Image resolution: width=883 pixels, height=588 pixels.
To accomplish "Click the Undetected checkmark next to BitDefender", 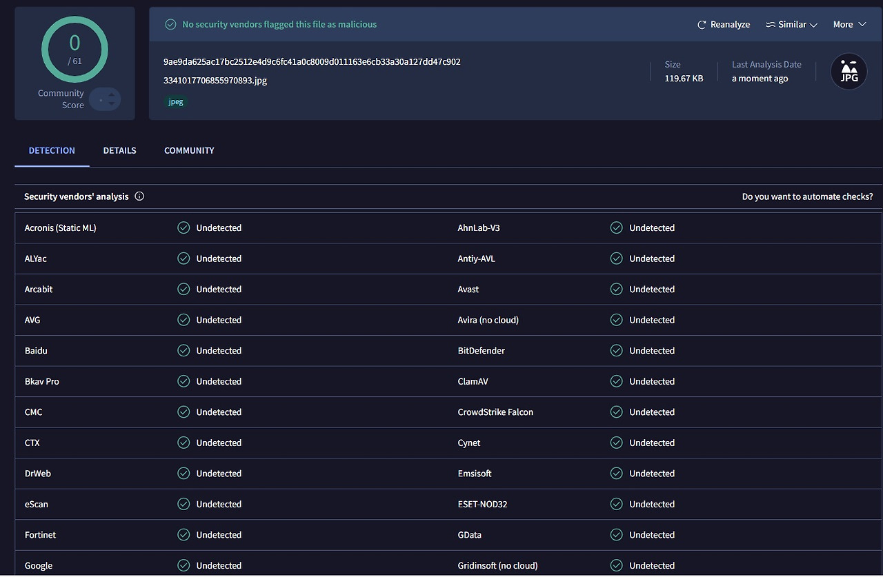I will [616, 350].
